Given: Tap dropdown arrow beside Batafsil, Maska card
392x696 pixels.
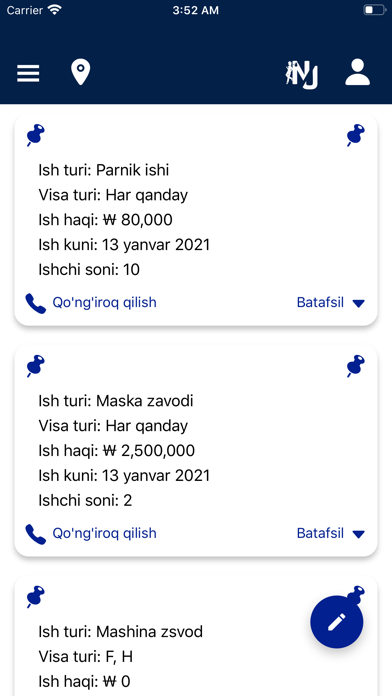Looking at the screenshot, I should click(x=358, y=534).
